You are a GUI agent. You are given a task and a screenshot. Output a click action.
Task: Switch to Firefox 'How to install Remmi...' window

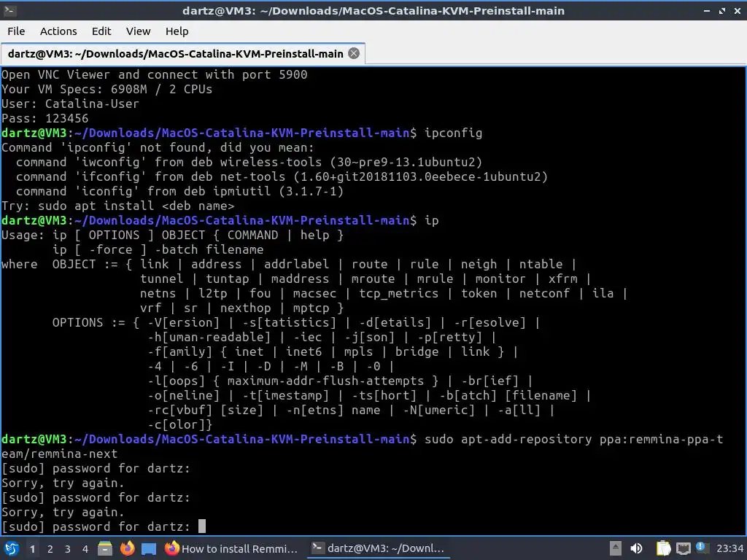click(x=231, y=548)
